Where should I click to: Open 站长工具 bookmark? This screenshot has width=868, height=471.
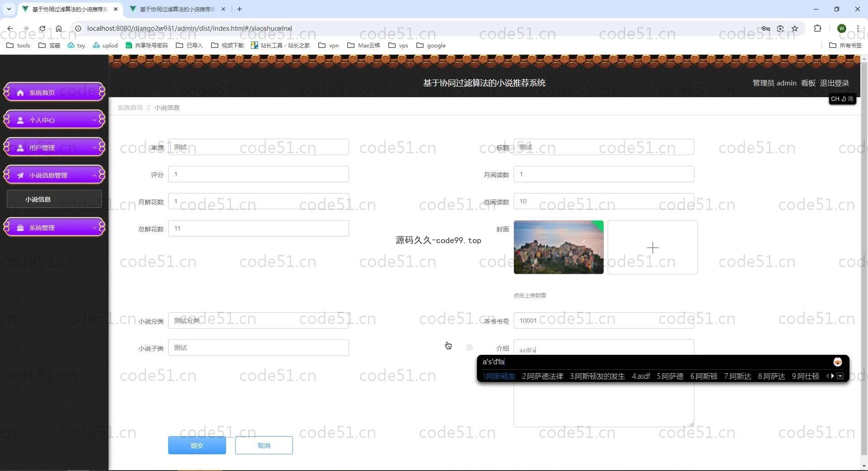[281, 45]
